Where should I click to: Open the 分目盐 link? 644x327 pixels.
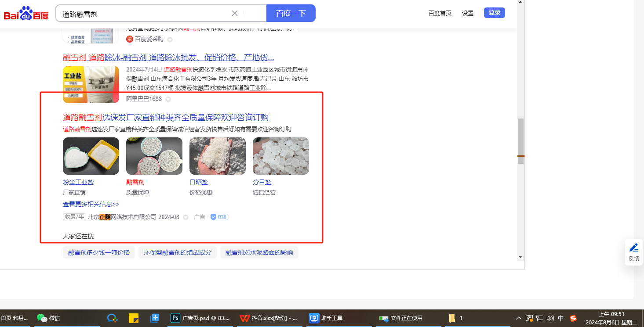262,182
